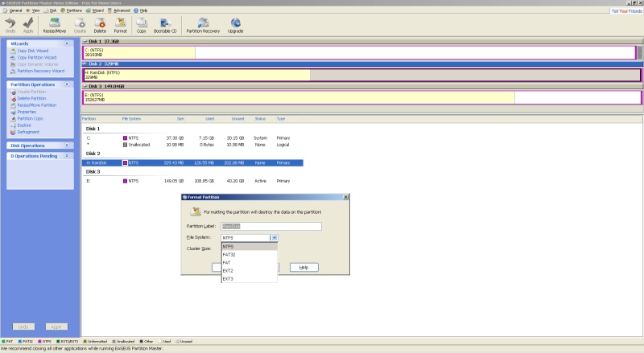
Task: Click Copy Dynamic Volume in Wizards
Action: (37, 64)
